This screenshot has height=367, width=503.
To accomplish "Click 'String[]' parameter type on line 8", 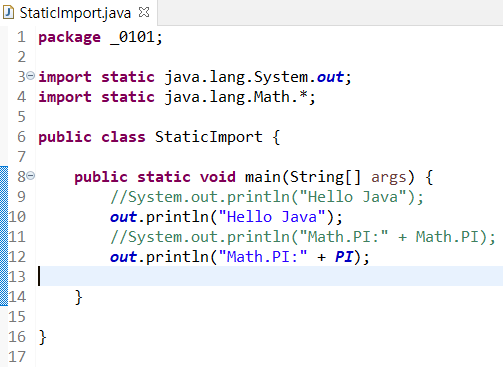I will (325, 177).
